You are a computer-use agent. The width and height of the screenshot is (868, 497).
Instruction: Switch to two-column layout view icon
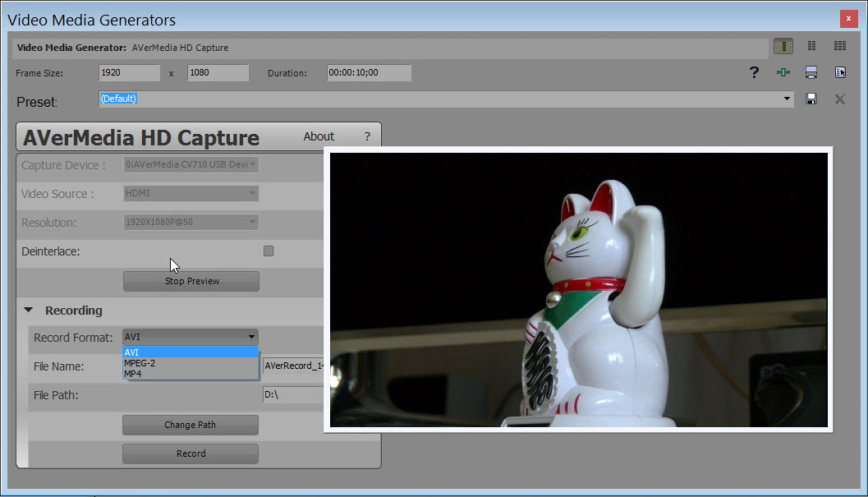click(x=811, y=46)
